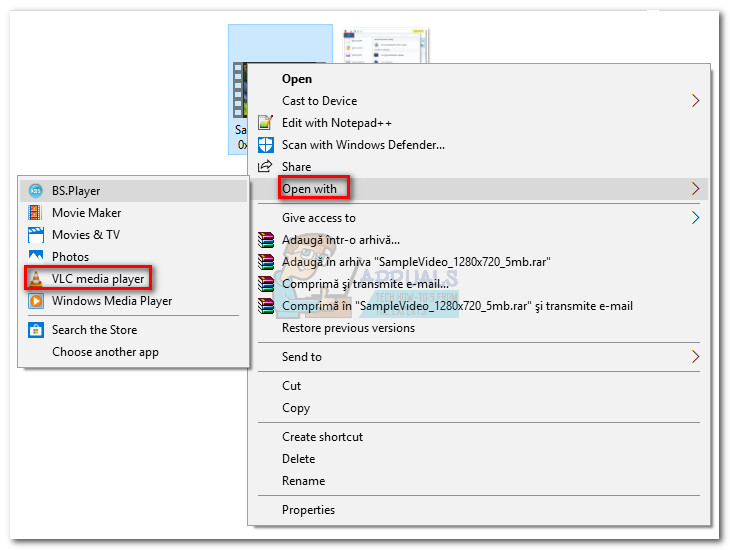Select Copy in the context menu
Image resolution: width=730 pixels, height=550 pixels.
pos(479,408)
